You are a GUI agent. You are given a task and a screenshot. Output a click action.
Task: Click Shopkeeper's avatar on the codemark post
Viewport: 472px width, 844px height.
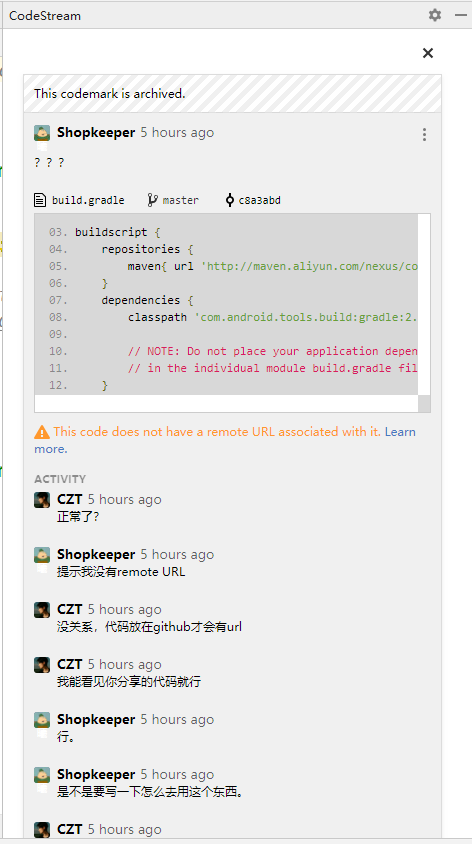click(42, 133)
